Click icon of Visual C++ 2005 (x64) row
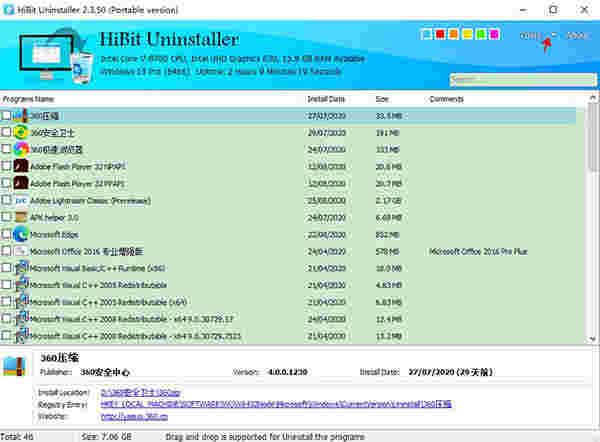This screenshot has height=442, width=600. click(x=22, y=302)
